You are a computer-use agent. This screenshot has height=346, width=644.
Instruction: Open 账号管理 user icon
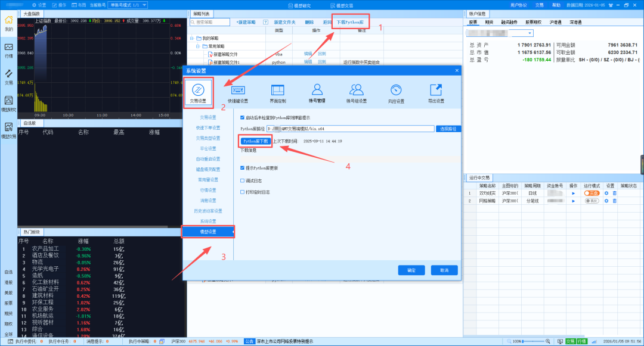point(317,92)
